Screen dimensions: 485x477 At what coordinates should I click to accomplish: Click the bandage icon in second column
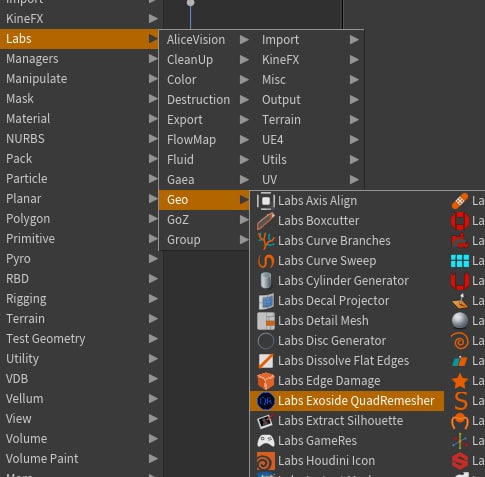pos(460,201)
